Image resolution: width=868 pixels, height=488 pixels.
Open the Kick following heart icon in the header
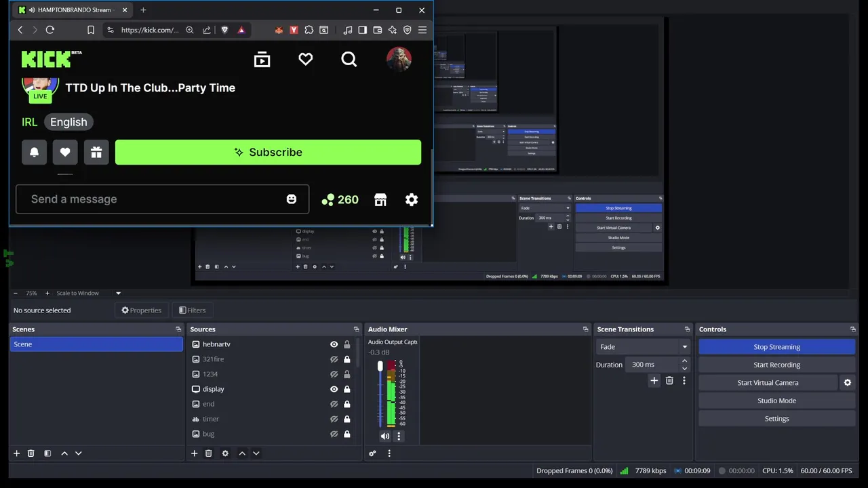[306, 60]
